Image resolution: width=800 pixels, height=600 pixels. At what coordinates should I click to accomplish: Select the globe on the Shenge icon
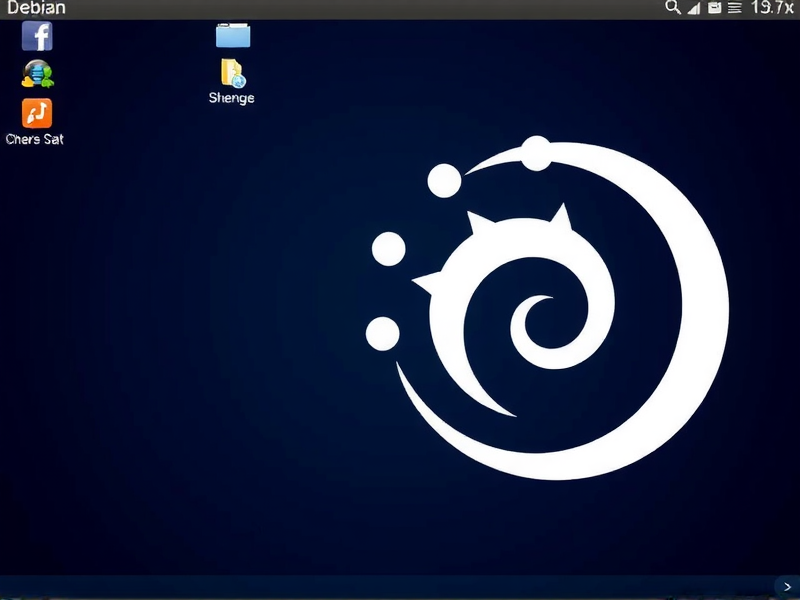[x=237, y=80]
